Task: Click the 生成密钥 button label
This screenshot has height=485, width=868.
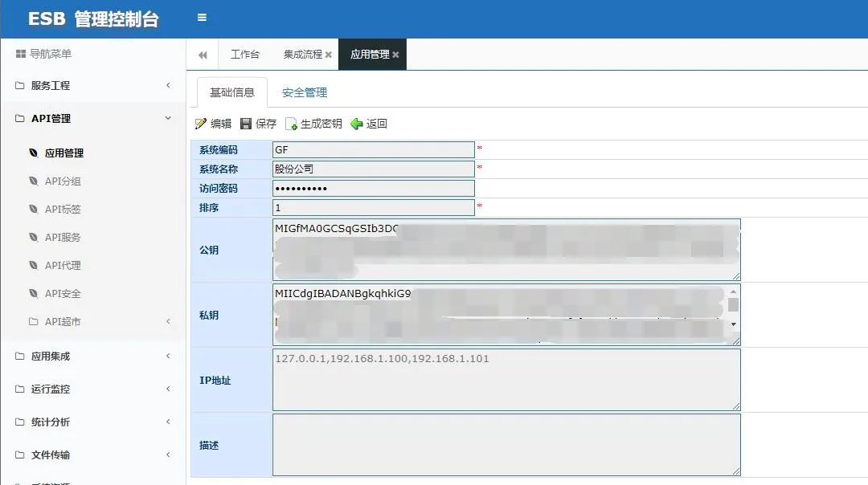Action: (321, 124)
